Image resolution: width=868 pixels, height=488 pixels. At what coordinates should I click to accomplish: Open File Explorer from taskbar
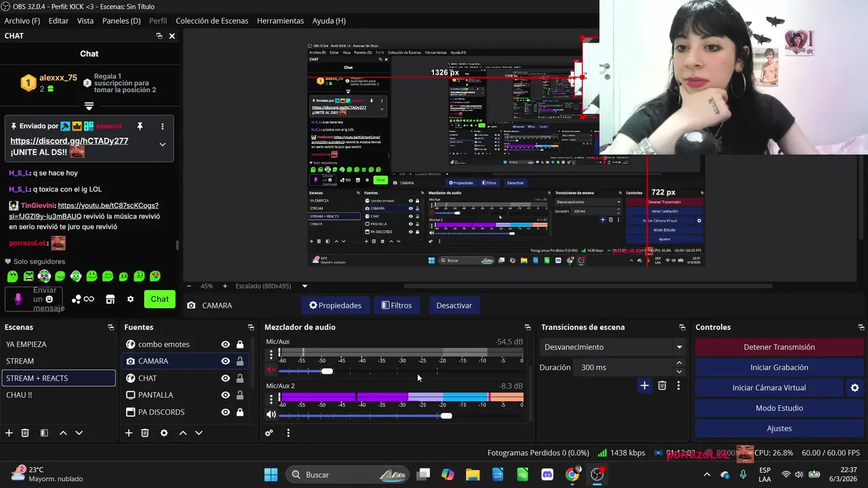point(473,474)
